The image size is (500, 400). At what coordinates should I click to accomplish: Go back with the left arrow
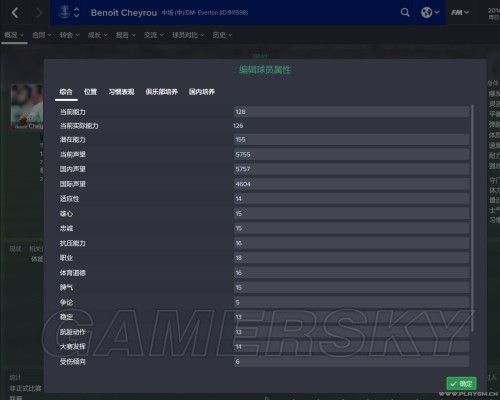(x=15, y=13)
